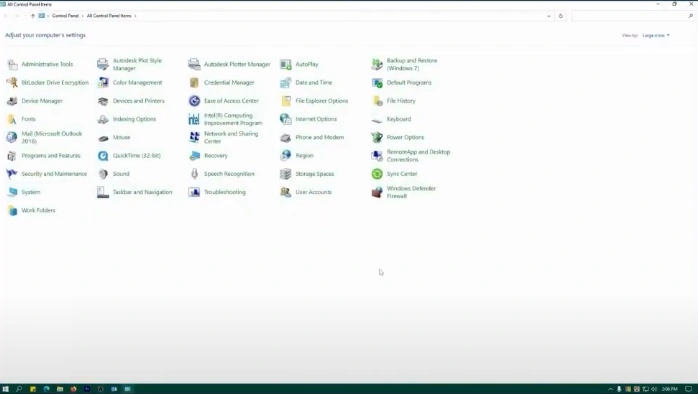698x394 pixels.
Task: Open the Sync Center green icon
Action: tap(377, 174)
